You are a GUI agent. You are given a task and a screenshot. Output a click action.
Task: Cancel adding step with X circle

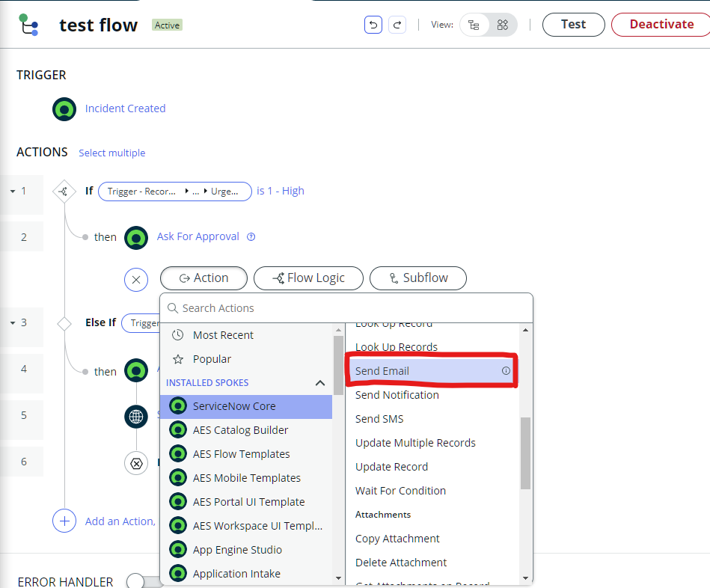[x=136, y=280]
